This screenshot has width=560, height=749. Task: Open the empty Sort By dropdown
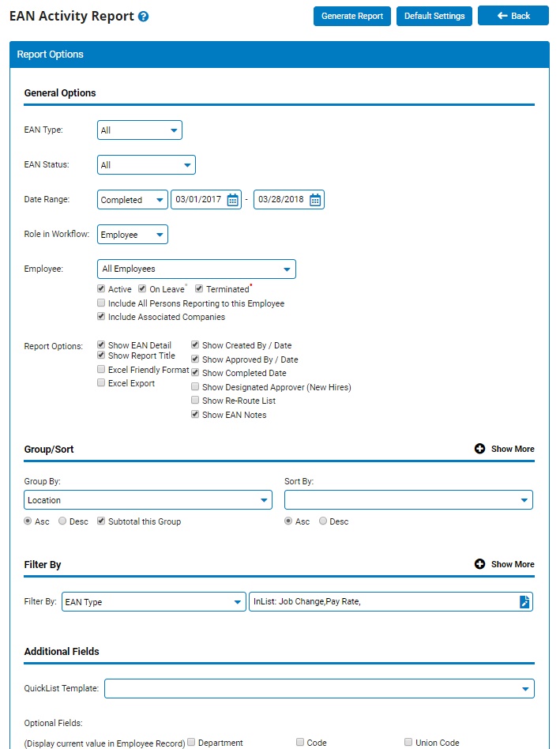pos(408,500)
